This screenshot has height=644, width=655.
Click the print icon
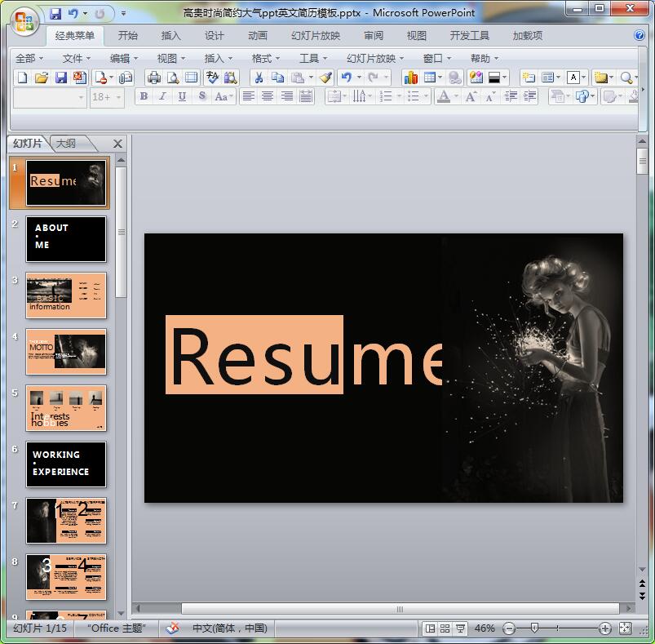tap(153, 78)
